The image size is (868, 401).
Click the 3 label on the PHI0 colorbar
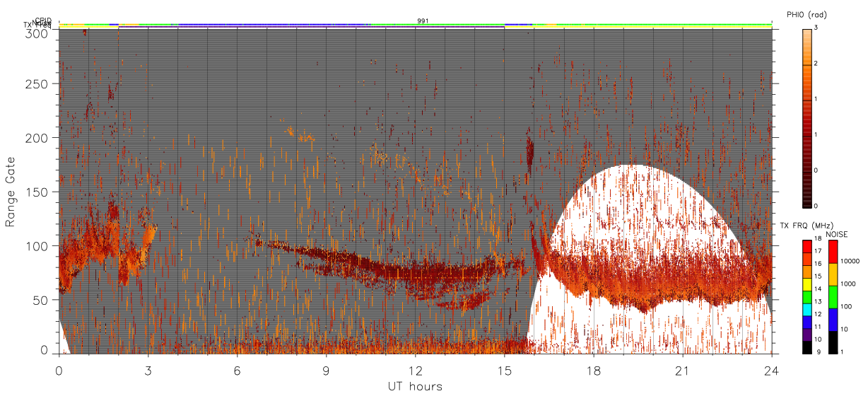point(816,27)
